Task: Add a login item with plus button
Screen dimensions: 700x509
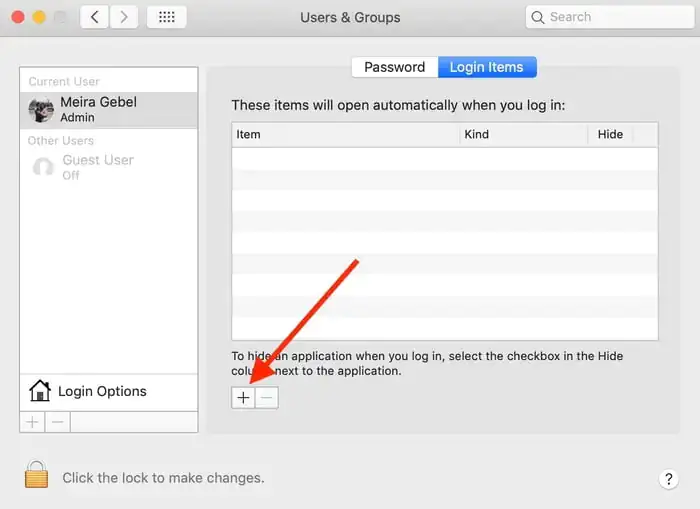Action: [x=243, y=397]
